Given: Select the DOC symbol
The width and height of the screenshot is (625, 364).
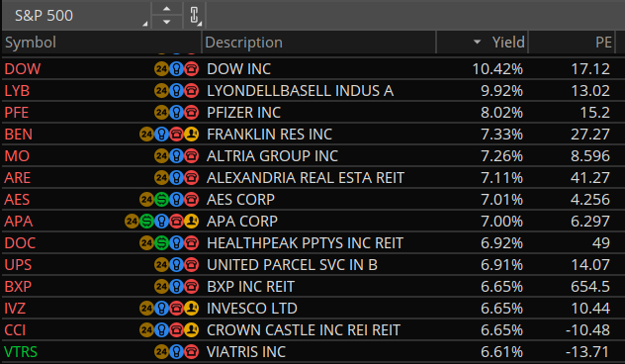Looking at the screenshot, I should (20, 242).
